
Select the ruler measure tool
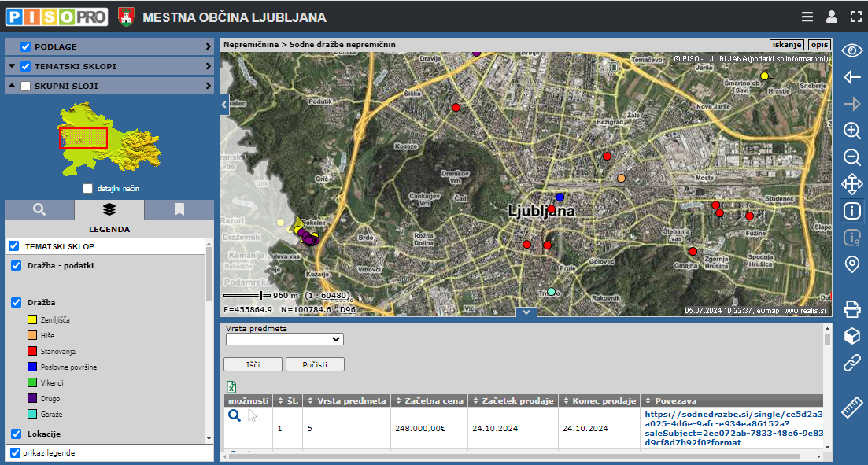pyautogui.click(x=851, y=408)
